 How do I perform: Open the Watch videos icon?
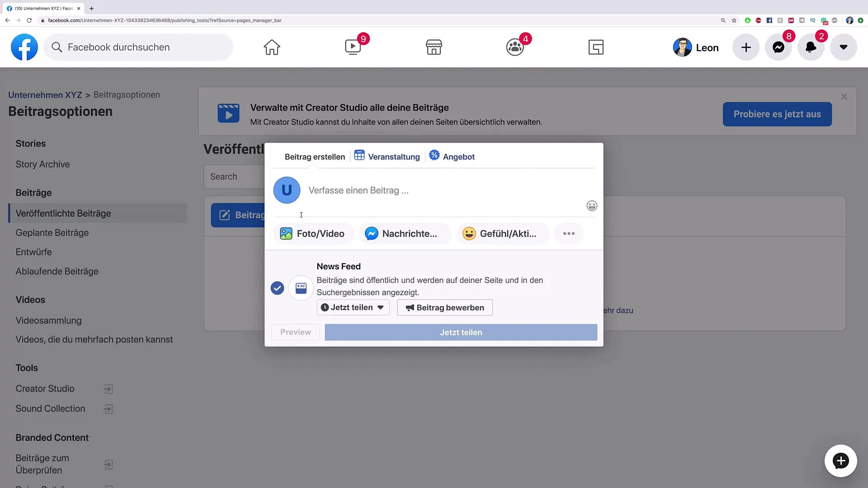click(x=353, y=47)
